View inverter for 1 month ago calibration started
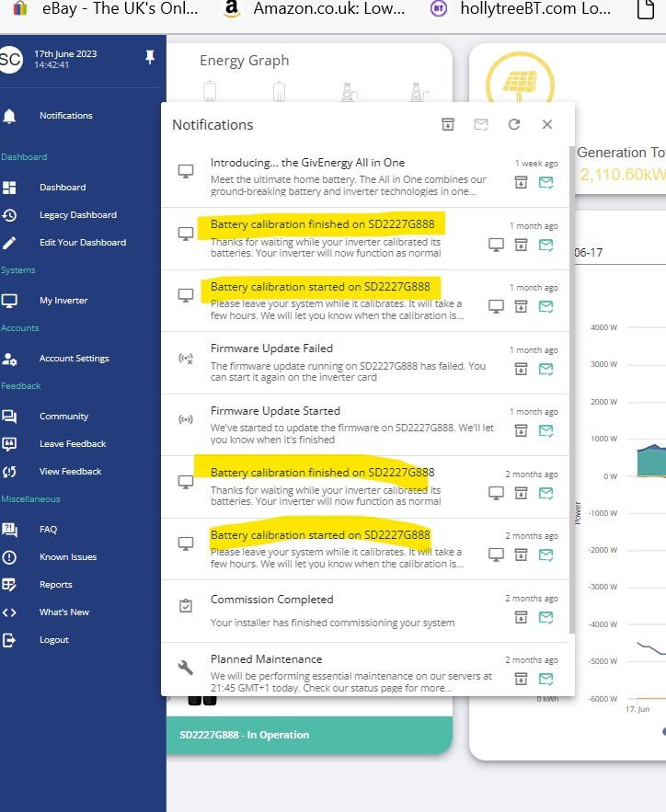This screenshot has height=812, width=666. click(x=496, y=306)
